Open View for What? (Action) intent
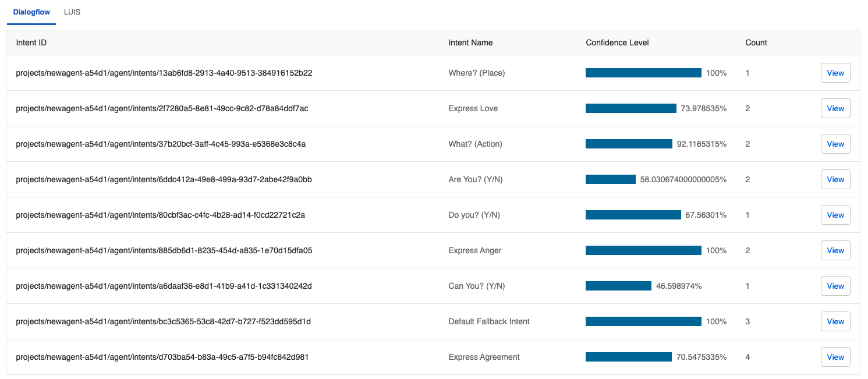This screenshot has width=868, height=379. pyautogui.click(x=835, y=144)
